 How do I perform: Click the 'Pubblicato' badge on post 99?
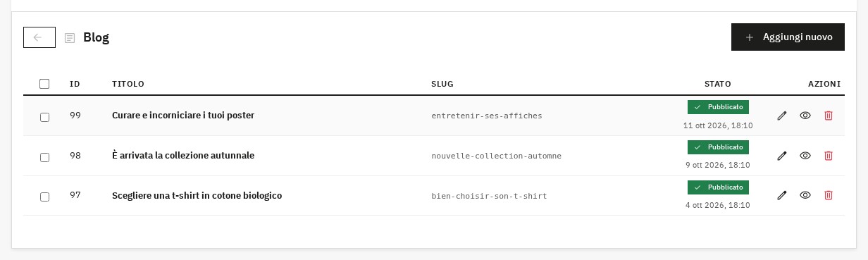click(718, 107)
